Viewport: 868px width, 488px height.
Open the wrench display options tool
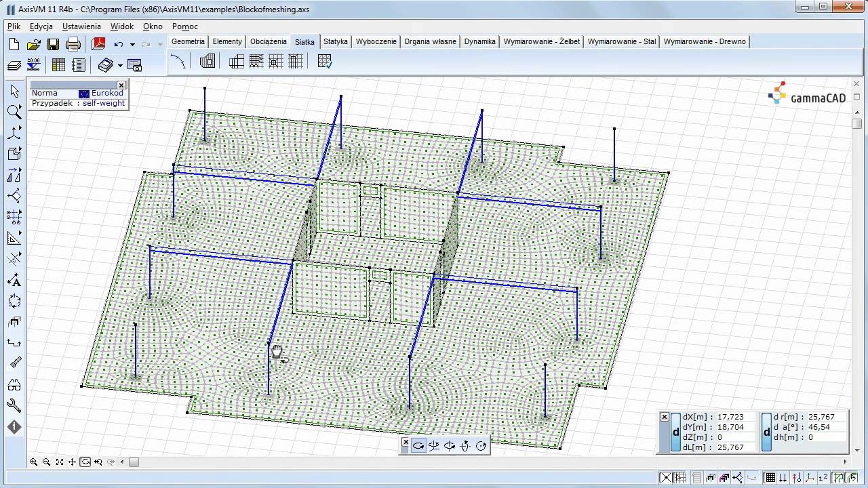(x=14, y=406)
